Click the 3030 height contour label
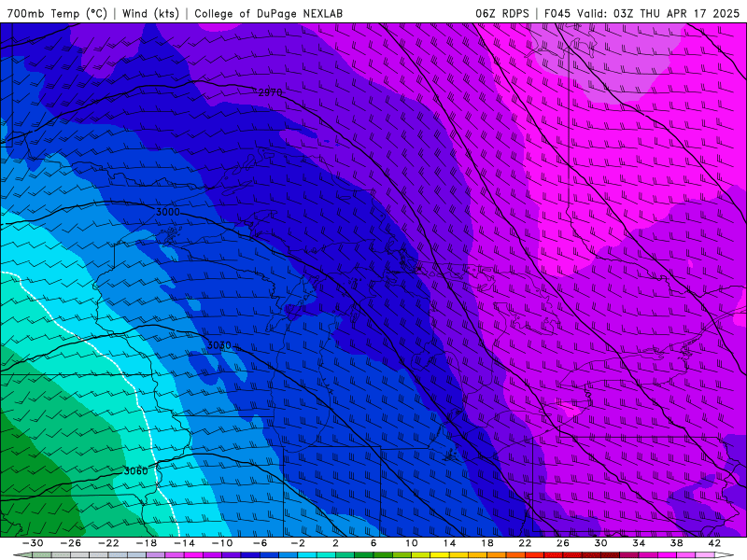 [219, 345]
